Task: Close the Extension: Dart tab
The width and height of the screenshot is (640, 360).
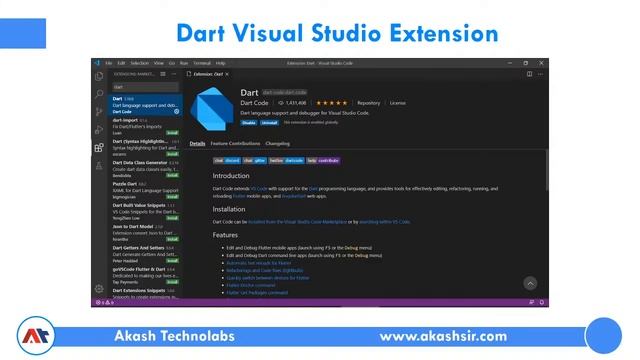Action: tap(227, 74)
